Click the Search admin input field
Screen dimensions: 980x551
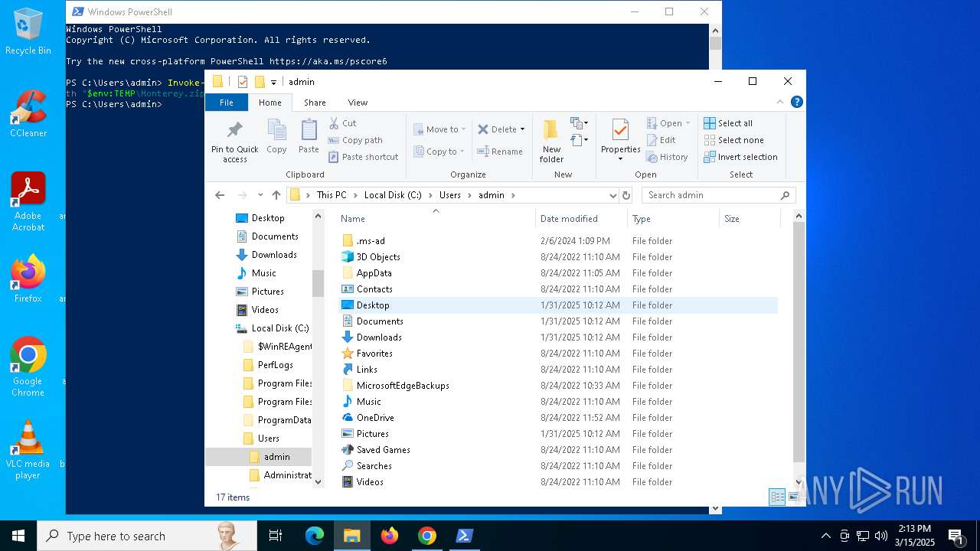click(711, 195)
